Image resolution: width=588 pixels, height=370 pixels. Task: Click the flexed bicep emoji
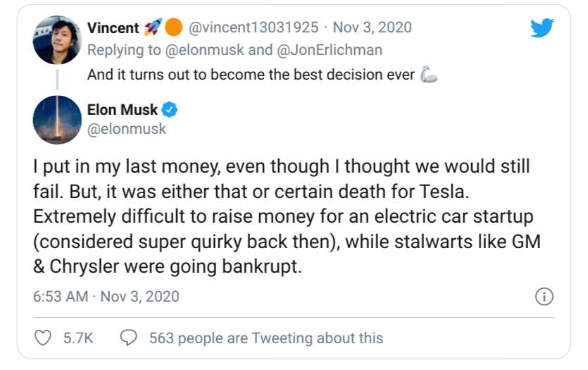(x=428, y=75)
